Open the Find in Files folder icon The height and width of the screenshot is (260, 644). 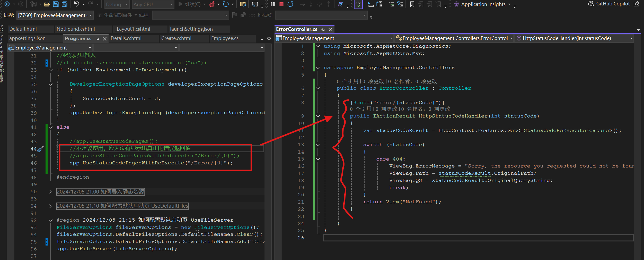pyautogui.click(x=243, y=4)
